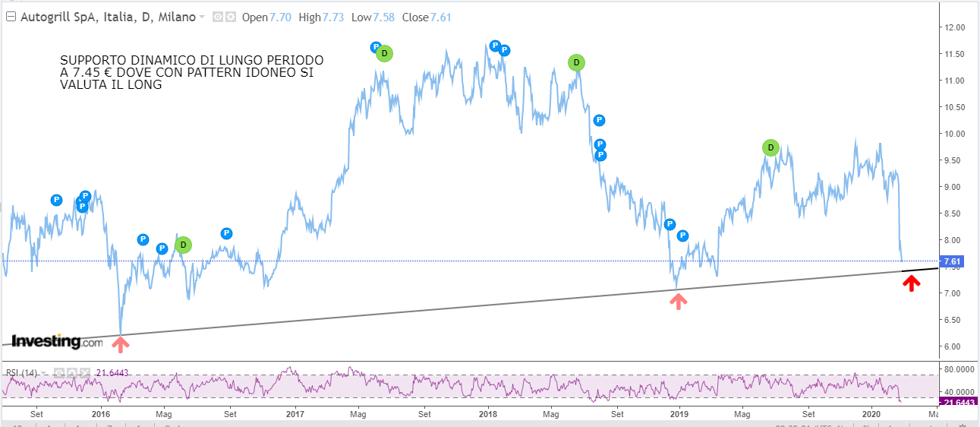Image resolution: width=980 pixels, height=427 pixels.
Task: Click 40.0000 on the RSI axis
Action: [x=960, y=391]
